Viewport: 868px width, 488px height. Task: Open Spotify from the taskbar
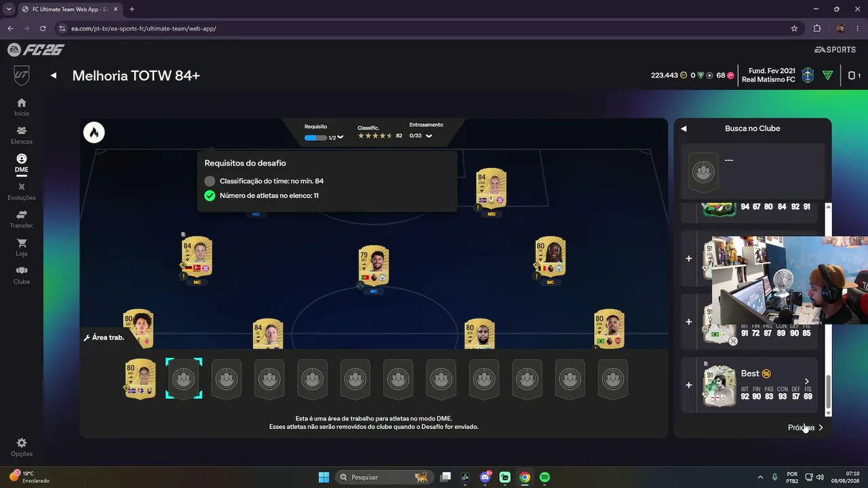(545, 477)
